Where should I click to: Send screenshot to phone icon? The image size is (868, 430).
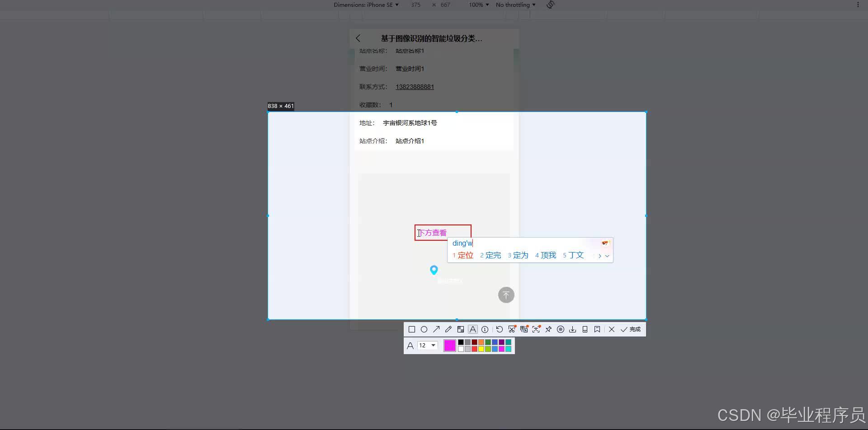pos(585,329)
